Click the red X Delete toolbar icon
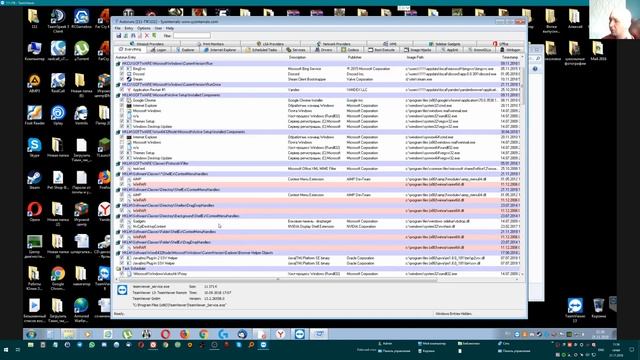The image size is (640, 360). coord(147,36)
